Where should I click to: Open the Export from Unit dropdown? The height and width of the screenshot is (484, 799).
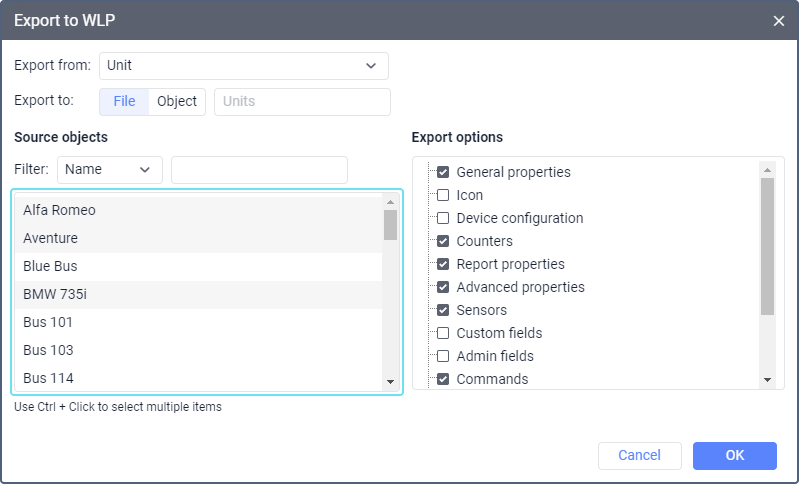tap(243, 66)
